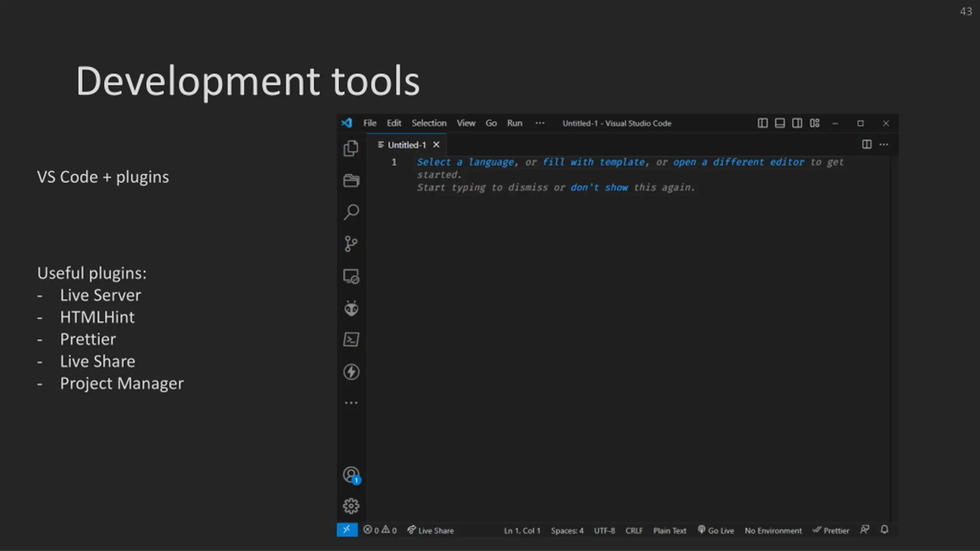Click the VS Code logo in title bar
The width and height of the screenshot is (980, 551).
pos(347,123)
